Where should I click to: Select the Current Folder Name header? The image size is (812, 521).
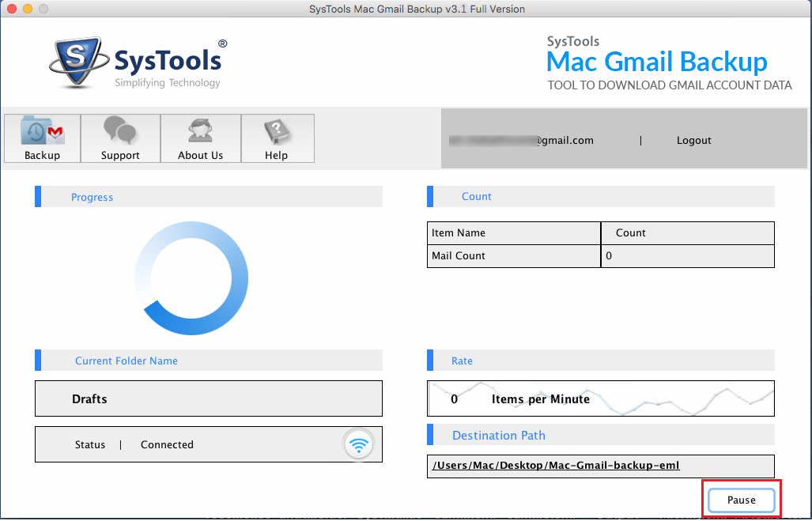click(x=209, y=361)
